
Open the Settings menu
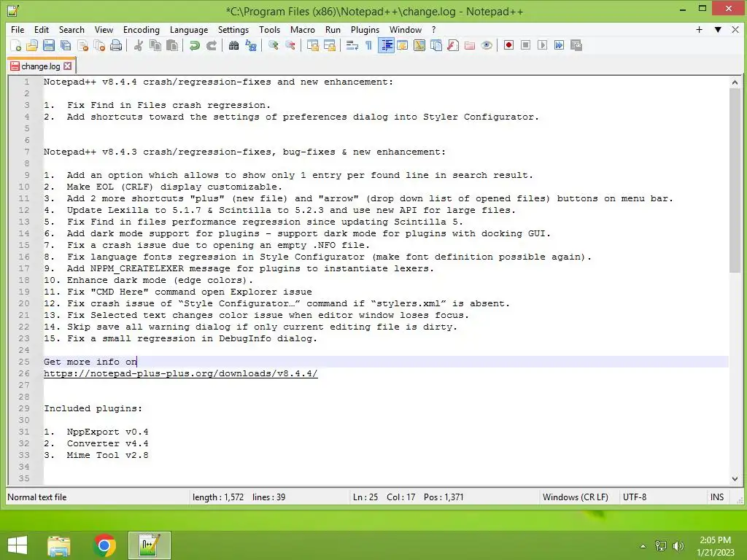tap(233, 29)
